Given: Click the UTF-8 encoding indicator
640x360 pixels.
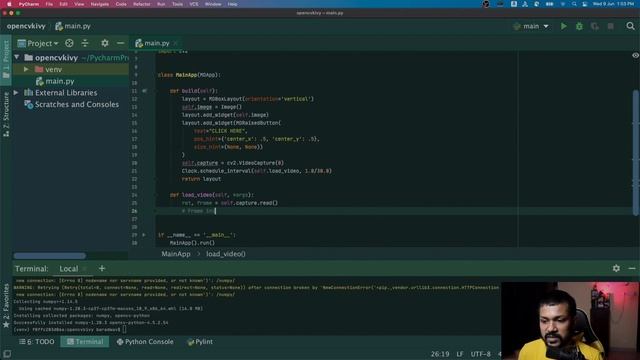Looking at the screenshot, I should (481, 354).
